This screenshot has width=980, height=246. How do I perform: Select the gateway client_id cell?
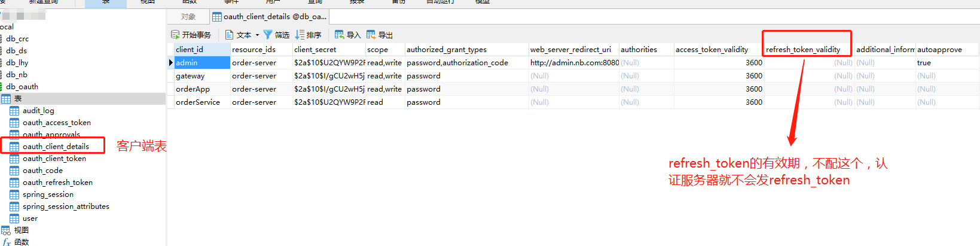[190, 76]
